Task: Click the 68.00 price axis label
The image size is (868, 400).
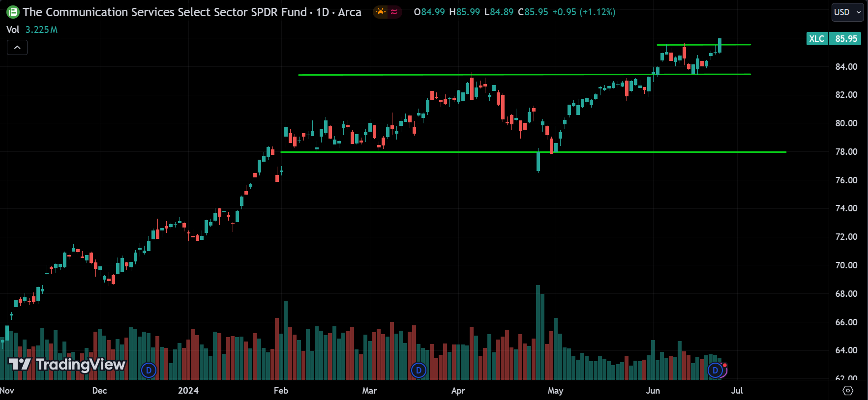Action: 846,294
